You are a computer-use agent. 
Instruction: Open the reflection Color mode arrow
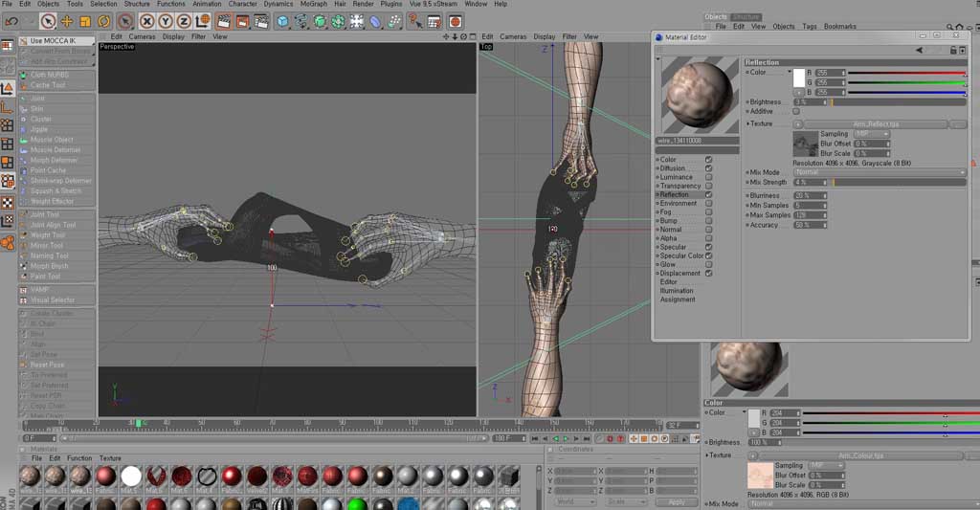tap(790, 73)
